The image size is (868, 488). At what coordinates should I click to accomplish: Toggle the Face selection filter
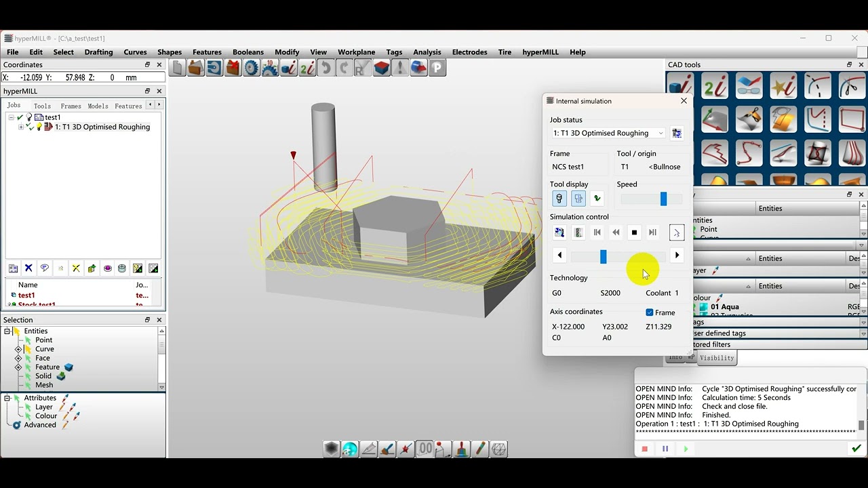(x=28, y=358)
